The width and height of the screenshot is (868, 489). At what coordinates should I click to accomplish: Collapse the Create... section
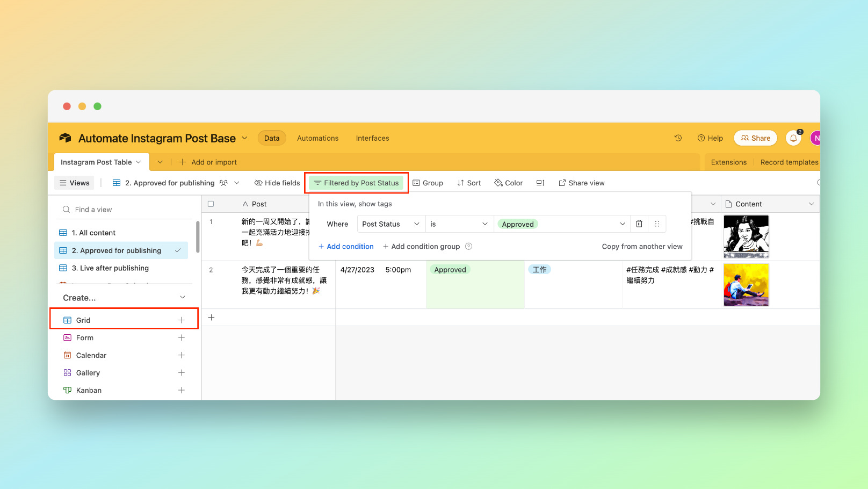pyautogui.click(x=183, y=298)
